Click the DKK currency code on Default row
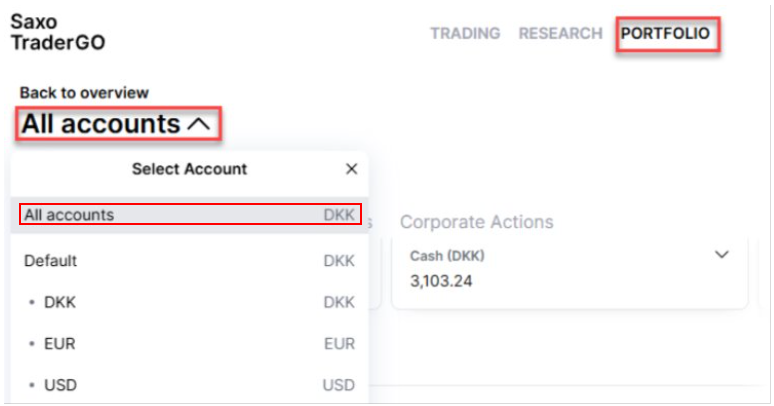The height and width of the screenshot is (406, 774). [x=339, y=260]
